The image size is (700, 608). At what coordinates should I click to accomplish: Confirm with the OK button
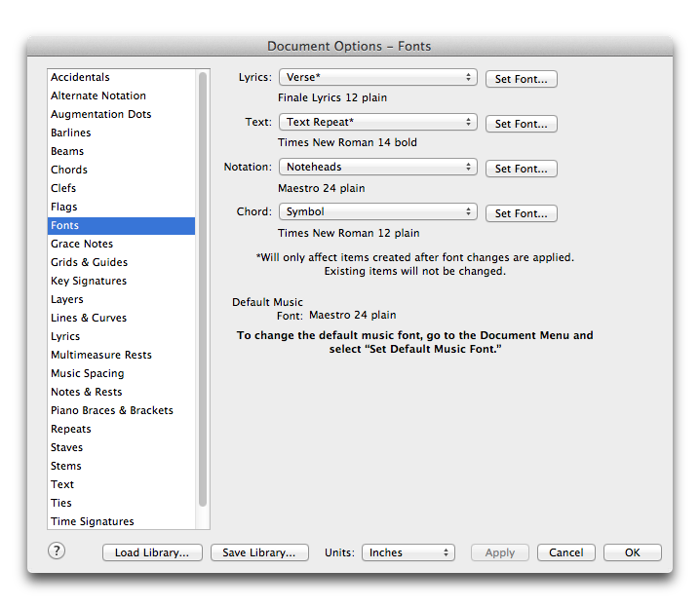(632, 552)
